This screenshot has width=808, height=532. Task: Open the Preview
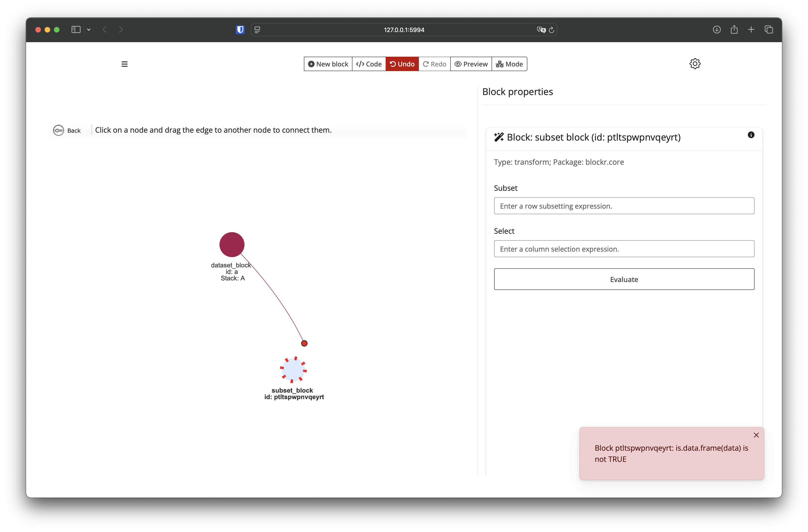click(471, 64)
